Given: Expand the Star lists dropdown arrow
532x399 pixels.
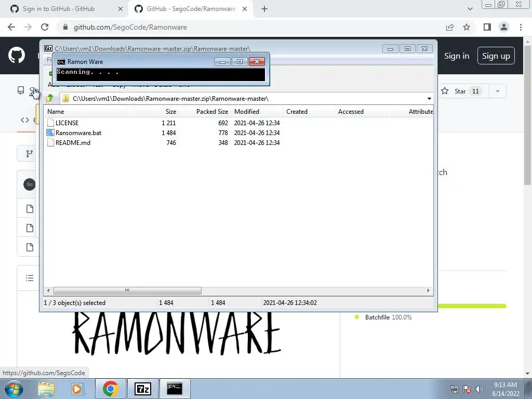Looking at the screenshot, I should pyautogui.click(x=498, y=91).
